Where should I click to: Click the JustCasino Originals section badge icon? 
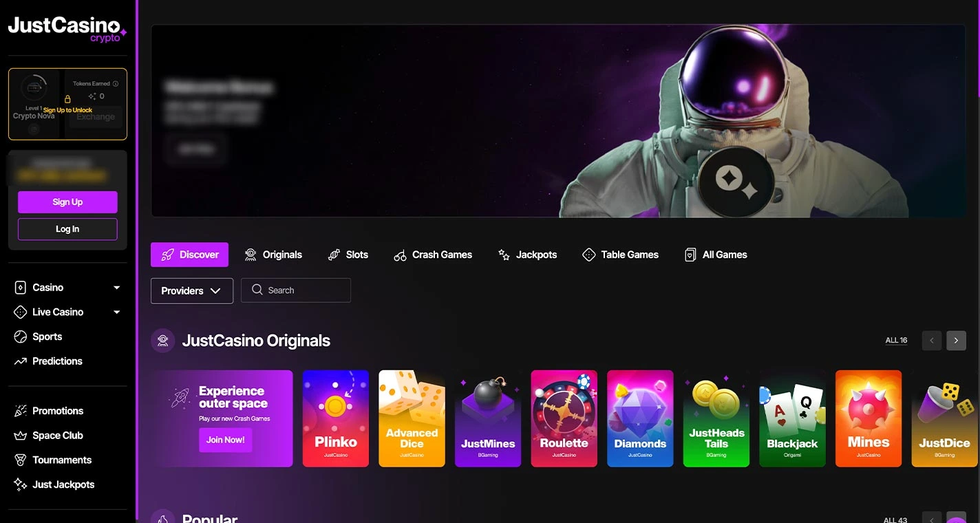click(163, 340)
